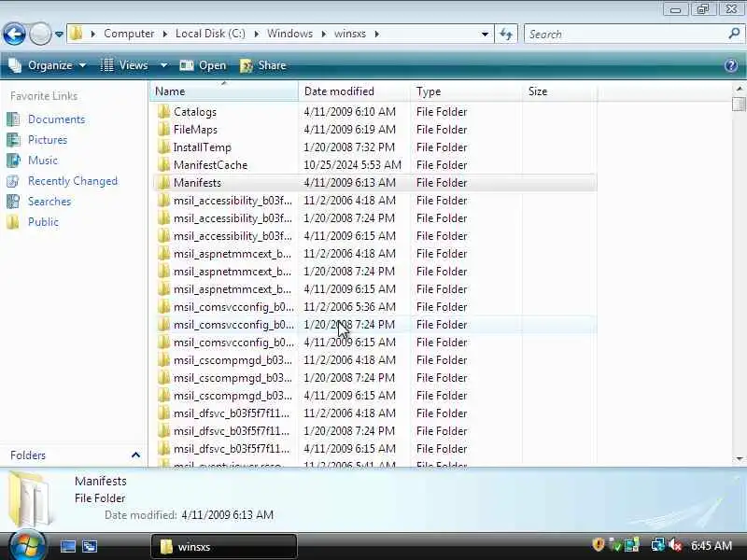The image size is (747, 560).
Task: Click the Documents sidebar icon
Action: (x=13, y=119)
